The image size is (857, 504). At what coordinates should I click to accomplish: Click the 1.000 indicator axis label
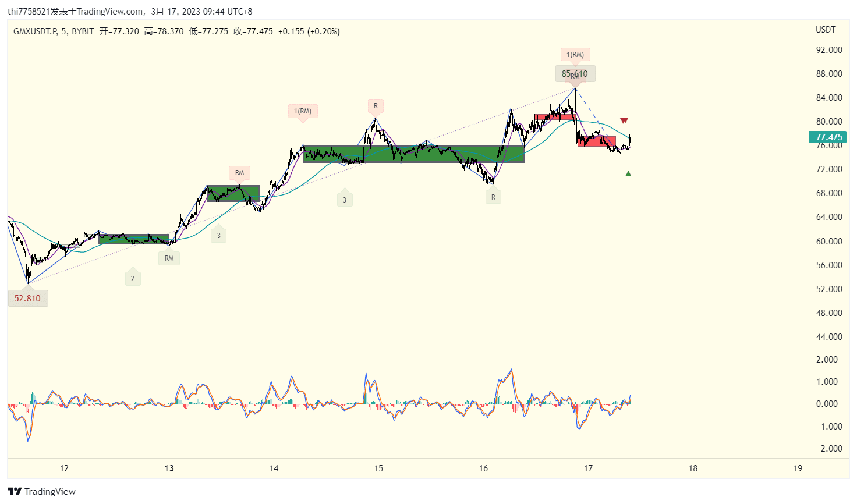pyautogui.click(x=827, y=382)
